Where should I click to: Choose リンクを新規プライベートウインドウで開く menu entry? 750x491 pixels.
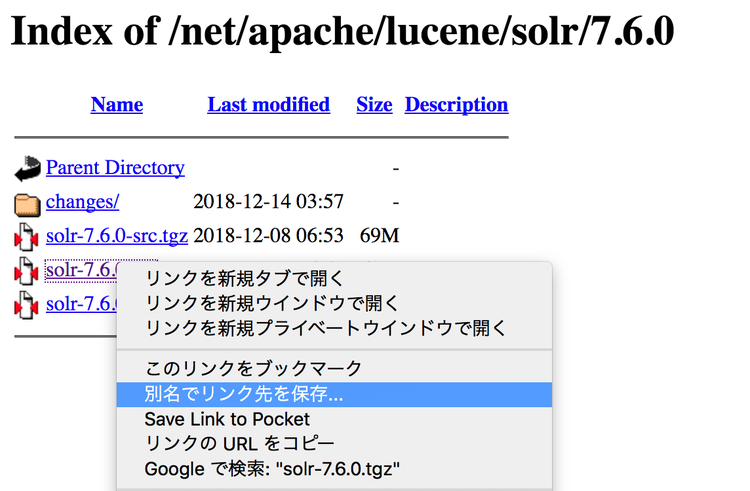point(334,328)
